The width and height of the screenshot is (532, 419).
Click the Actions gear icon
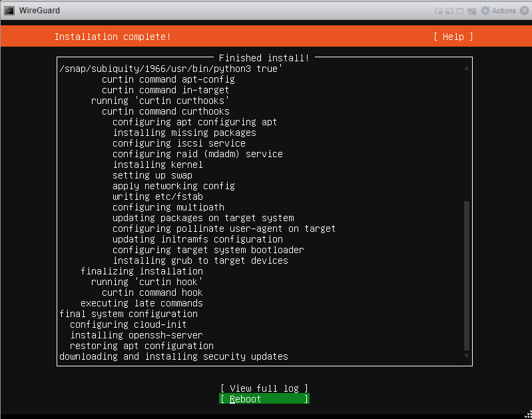(x=485, y=11)
